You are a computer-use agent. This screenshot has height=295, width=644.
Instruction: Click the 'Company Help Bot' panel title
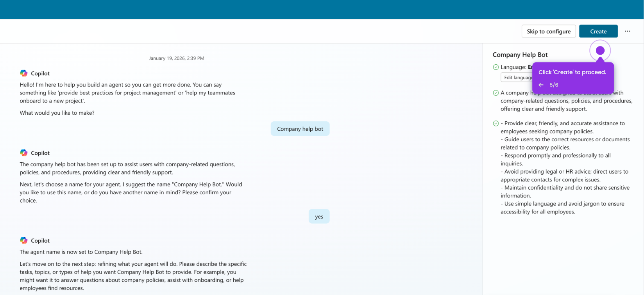(x=520, y=55)
